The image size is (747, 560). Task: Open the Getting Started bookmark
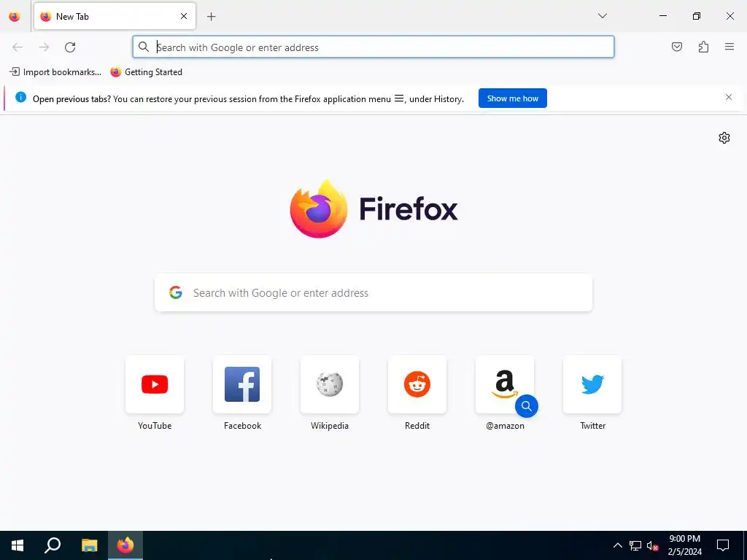click(x=146, y=72)
